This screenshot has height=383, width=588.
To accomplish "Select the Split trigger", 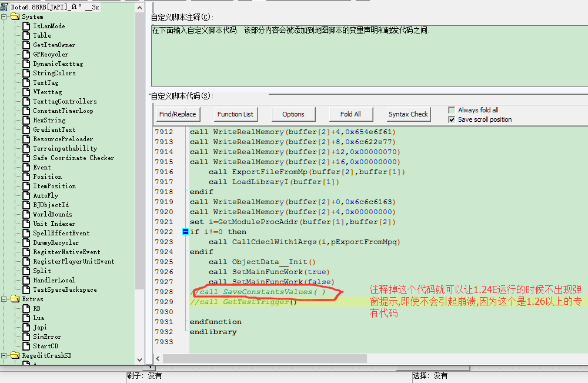I will point(42,271).
